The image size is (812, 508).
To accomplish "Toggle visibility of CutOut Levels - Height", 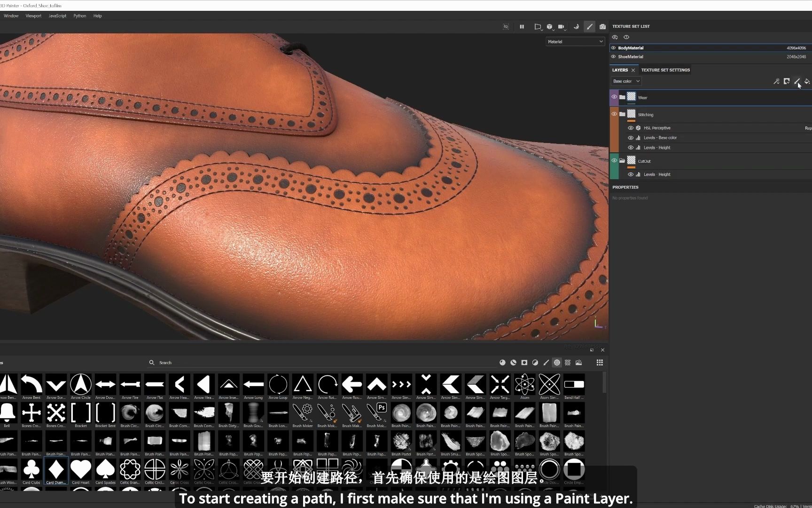I will 631,175.
